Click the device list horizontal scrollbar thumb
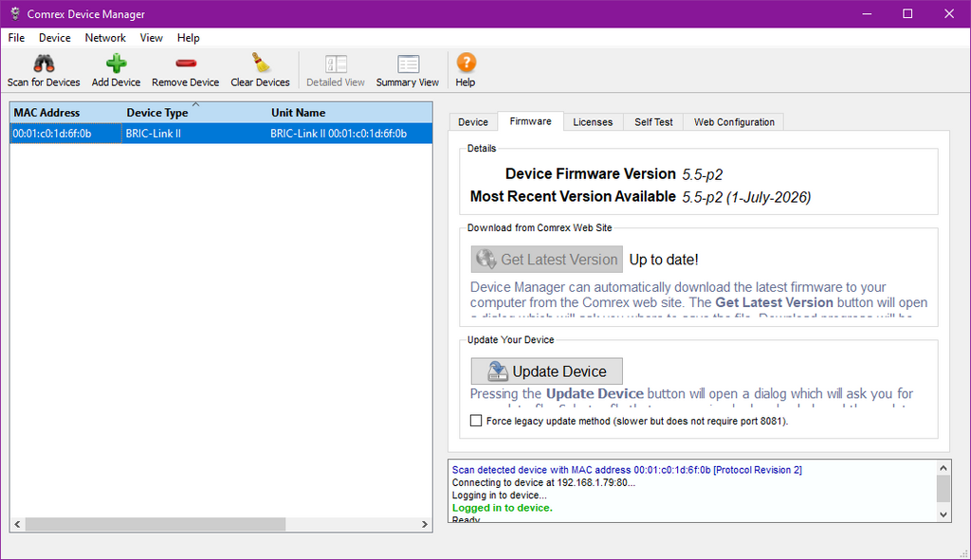This screenshot has height=560, width=971. pyautogui.click(x=156, y=524)
